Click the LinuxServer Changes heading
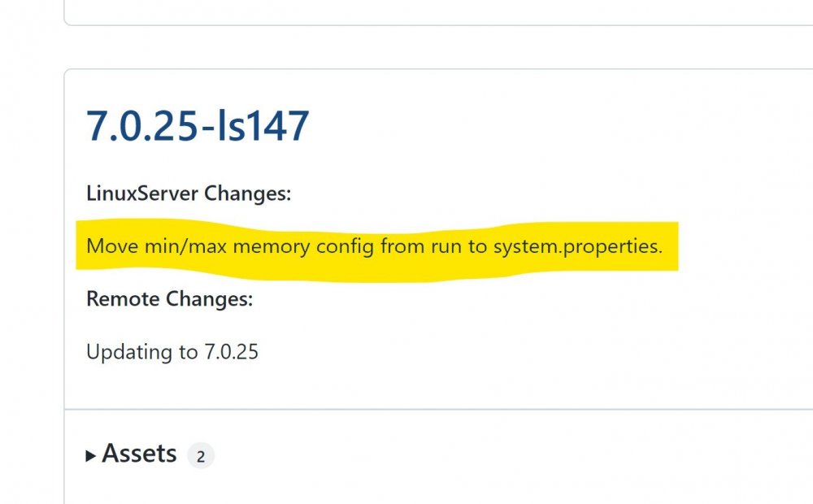Viewport: 813px width, 504px height. pyautogui.click(x=189, y=193)
